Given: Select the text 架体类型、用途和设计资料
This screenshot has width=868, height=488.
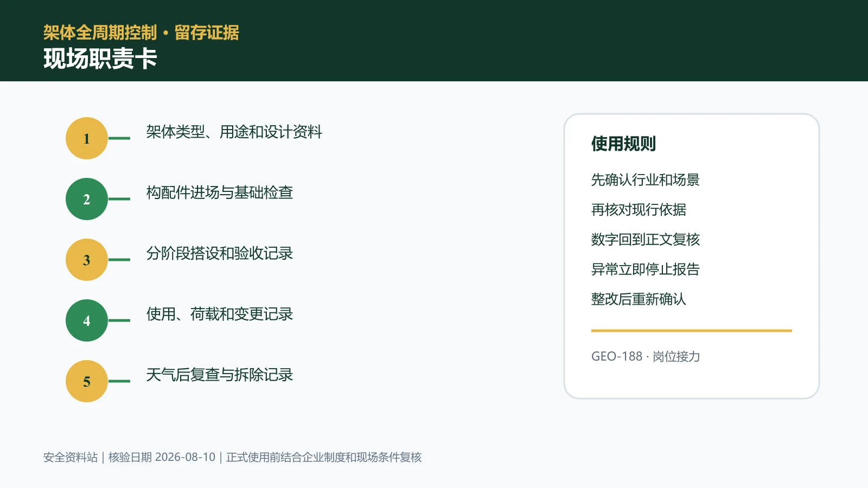Looking at the screenshot, I should pos(234,132).
